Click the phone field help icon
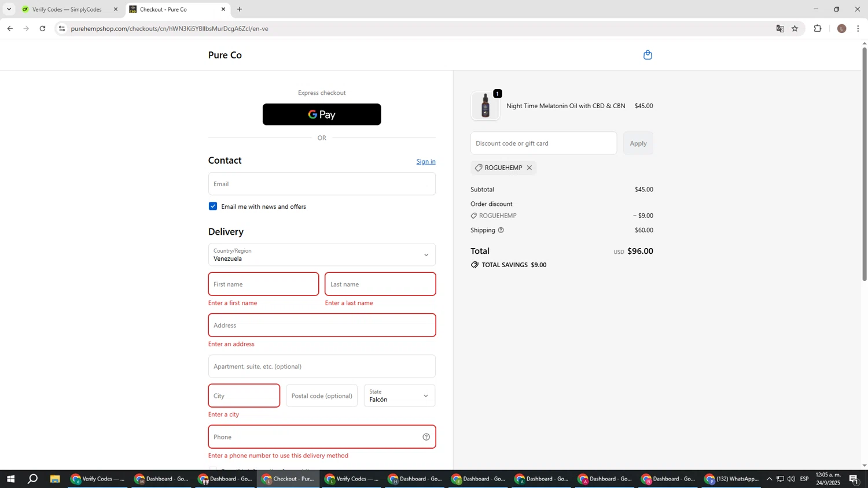The width and height of the screenshot is (868, 488). coord(426,437)
